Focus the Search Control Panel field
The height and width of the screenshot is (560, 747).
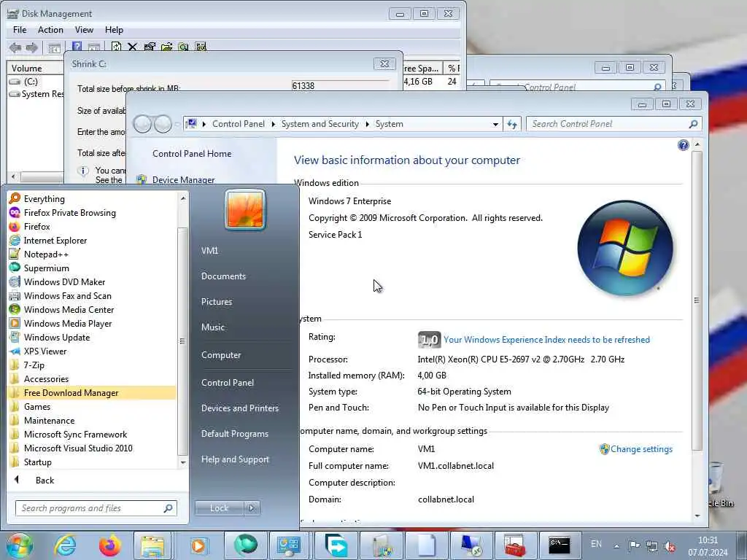(x=614, y=124)
